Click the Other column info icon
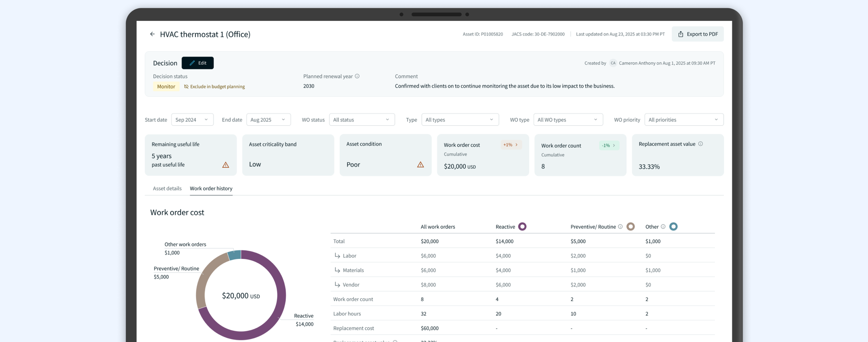 tap(663, 227)
